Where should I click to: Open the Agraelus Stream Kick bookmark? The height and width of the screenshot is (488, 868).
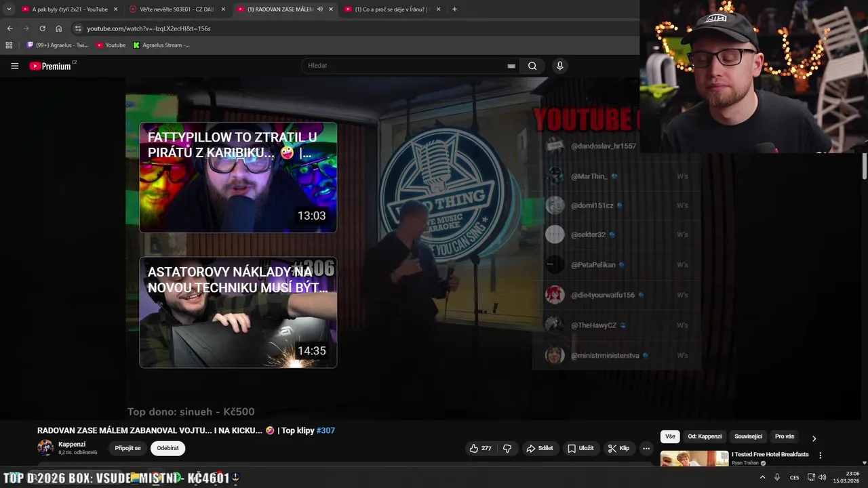tap(161, 45)
